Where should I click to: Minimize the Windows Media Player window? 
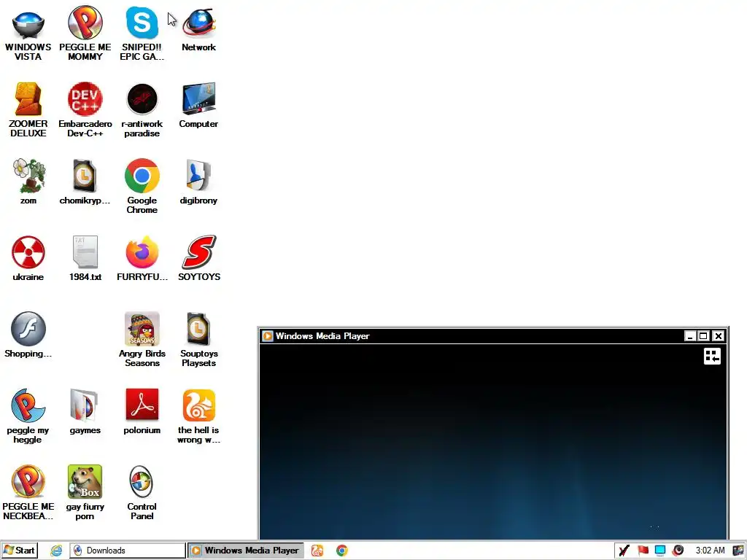[690, 336]
